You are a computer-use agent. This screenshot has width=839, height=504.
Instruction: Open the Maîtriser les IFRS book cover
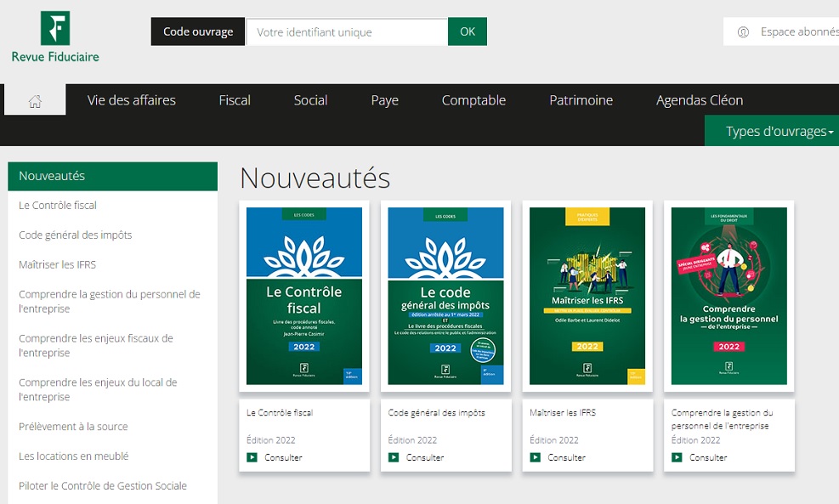point(587,296)
